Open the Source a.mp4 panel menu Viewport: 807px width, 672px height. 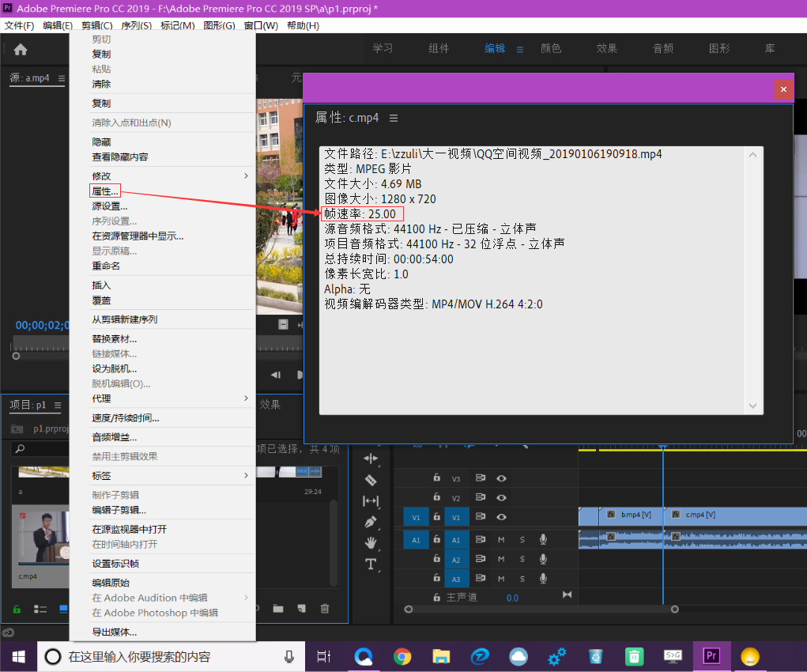click(x=62, y=78)
